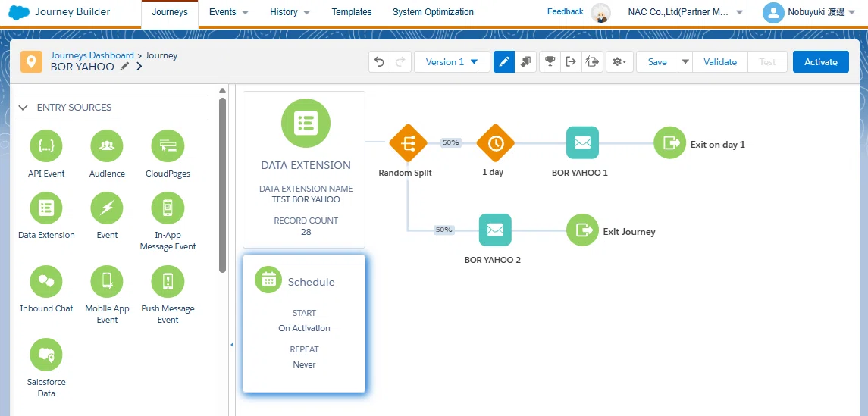This screenshot has height=416, width=868.
Task: Expand the Save options arrow
Action: coord(685,62)
